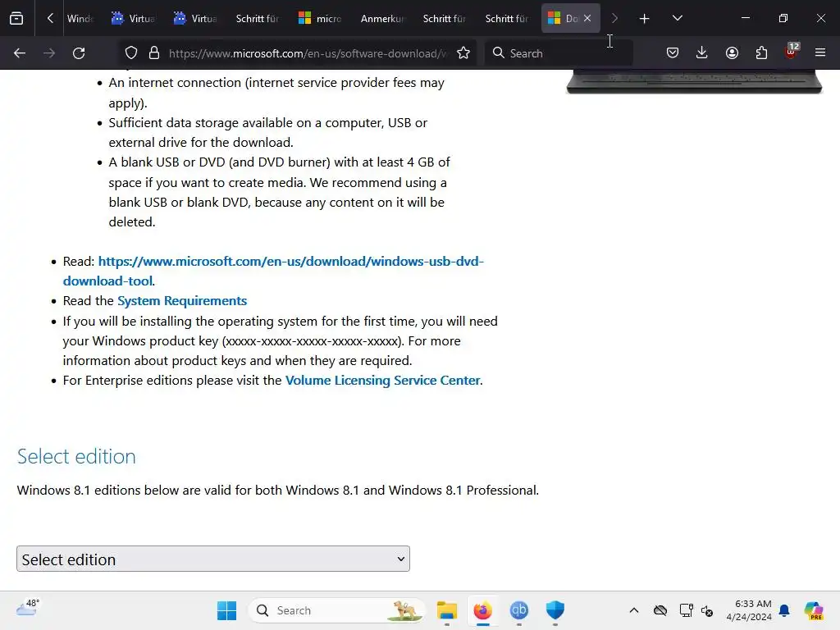840x630 pixels.
Task: View site security padlock info
Action: click(154, 53)
